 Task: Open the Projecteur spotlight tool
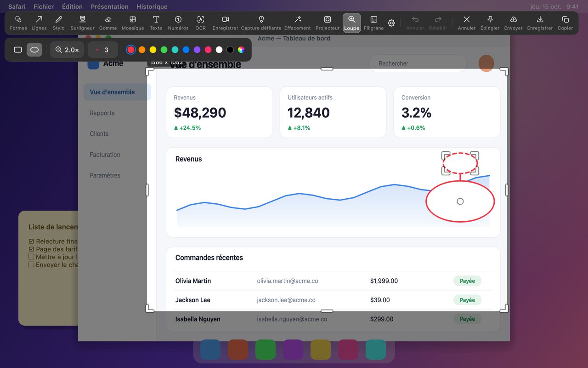click(328, 23)
